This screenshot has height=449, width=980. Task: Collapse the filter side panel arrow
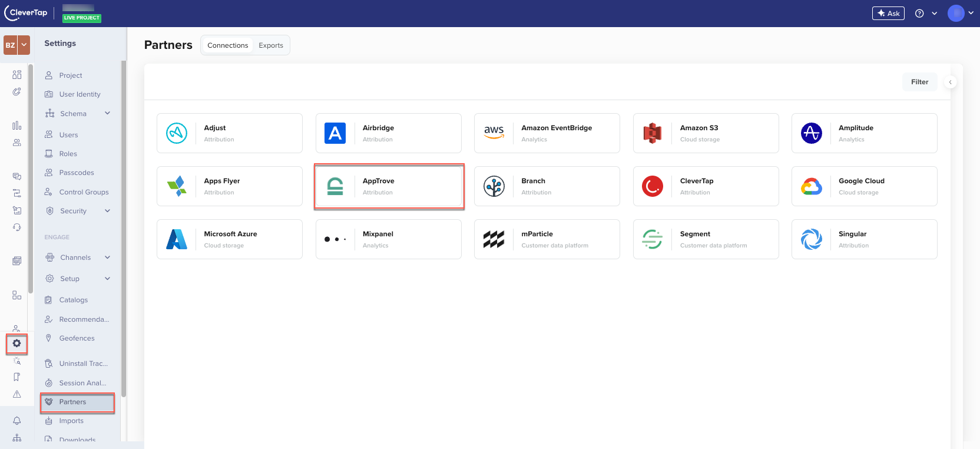[x=950, y=82]
